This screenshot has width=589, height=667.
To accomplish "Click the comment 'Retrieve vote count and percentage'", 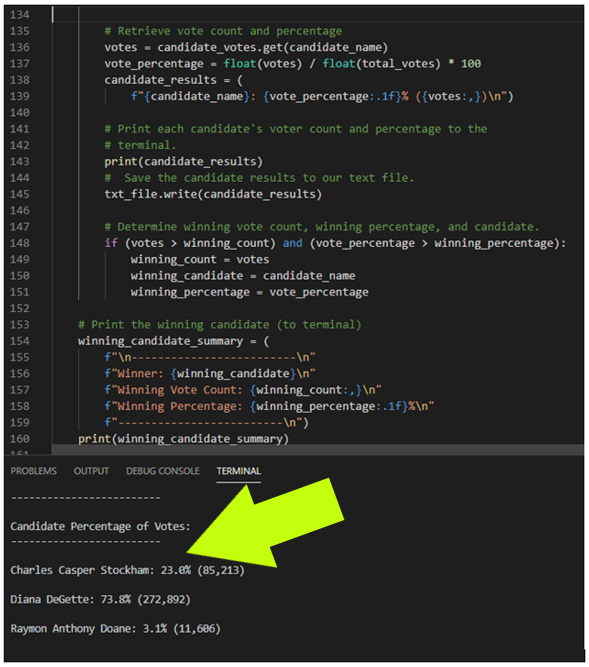I will coord(223,31).
